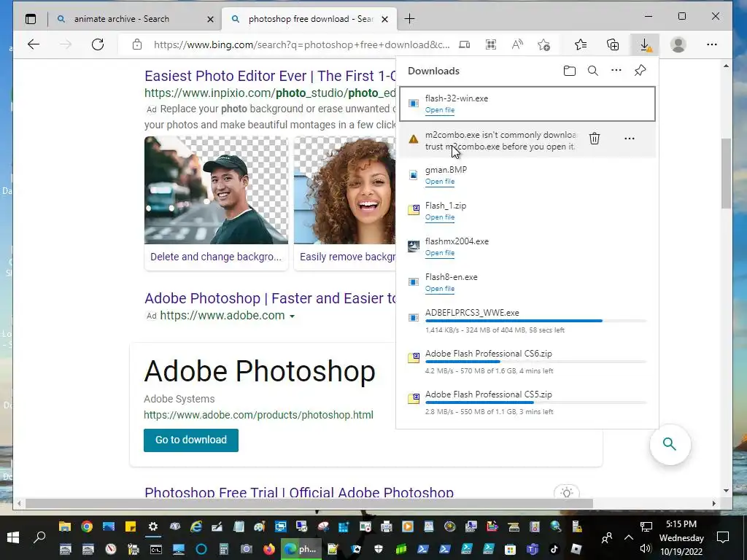Screen dimensions: 747x560
Task: Go back to the previous page
Action: (x=34, y=44)
